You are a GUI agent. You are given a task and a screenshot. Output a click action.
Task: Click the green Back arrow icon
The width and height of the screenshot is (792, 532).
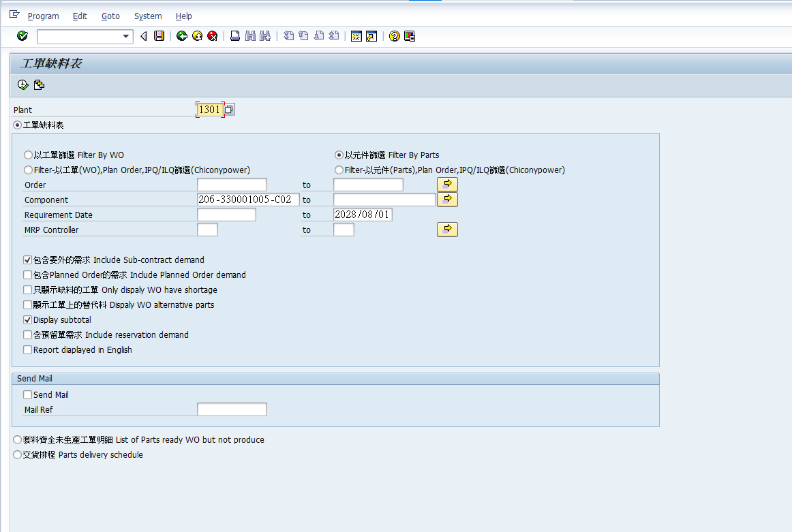[x=181, y=36]
